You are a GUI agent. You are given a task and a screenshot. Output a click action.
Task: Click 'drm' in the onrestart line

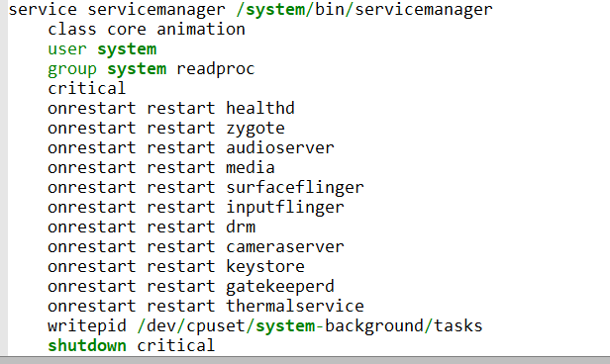click(241, 227)
